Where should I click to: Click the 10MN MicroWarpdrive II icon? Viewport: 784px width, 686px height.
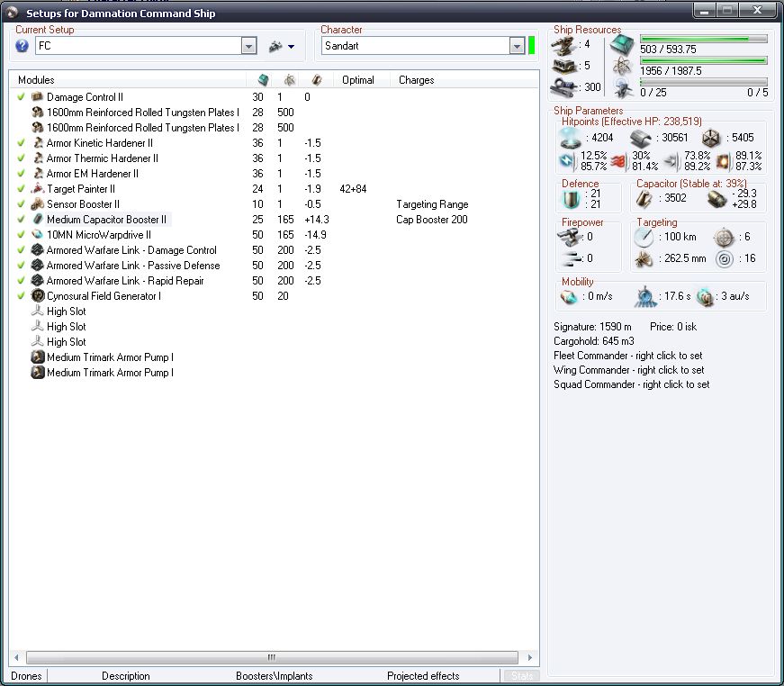point(38,234)
